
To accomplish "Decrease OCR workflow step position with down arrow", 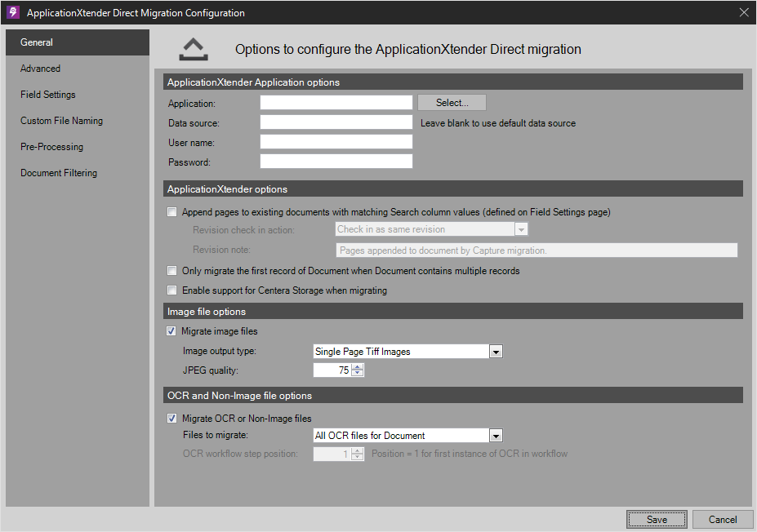I will click(x=358, y=456).
